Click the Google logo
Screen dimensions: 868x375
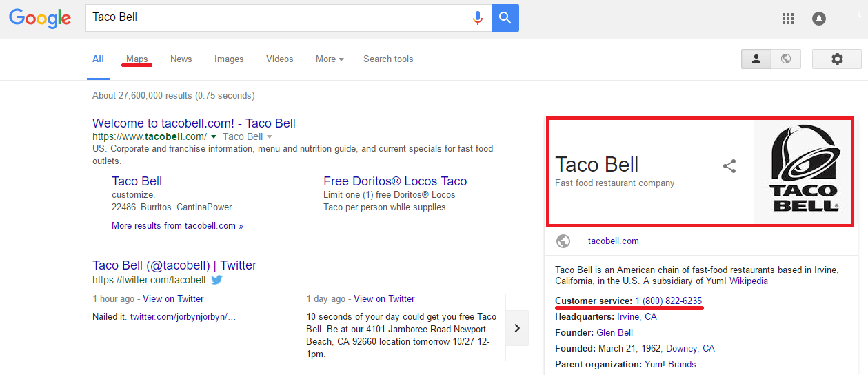pos(40,19)
